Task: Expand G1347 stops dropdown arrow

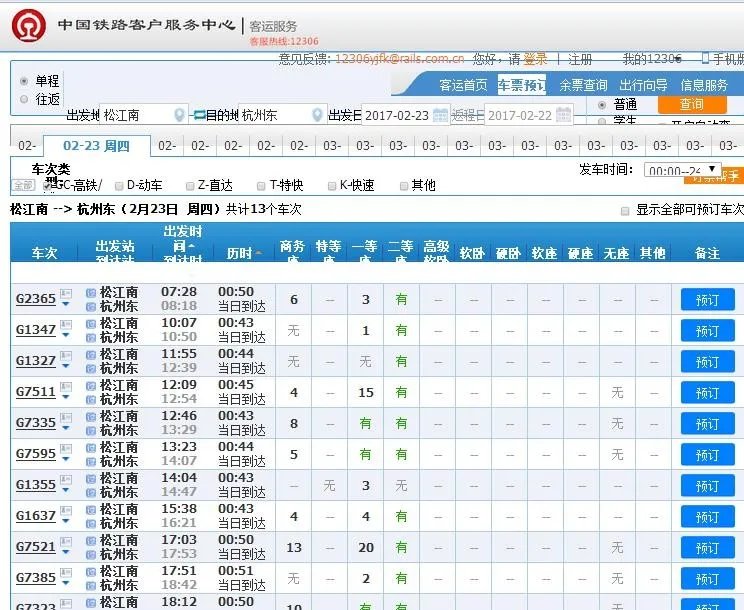Action: [x=66, y=335]
